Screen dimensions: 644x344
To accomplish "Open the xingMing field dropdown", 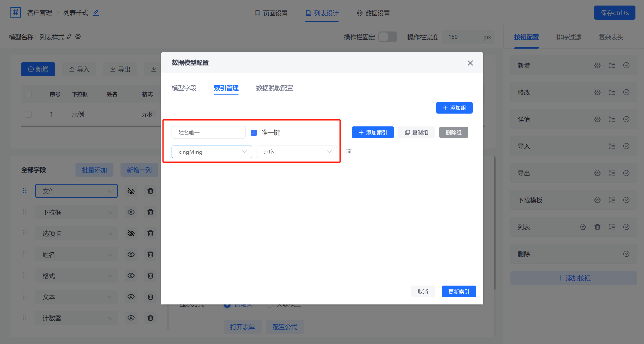I will [212, 152].
